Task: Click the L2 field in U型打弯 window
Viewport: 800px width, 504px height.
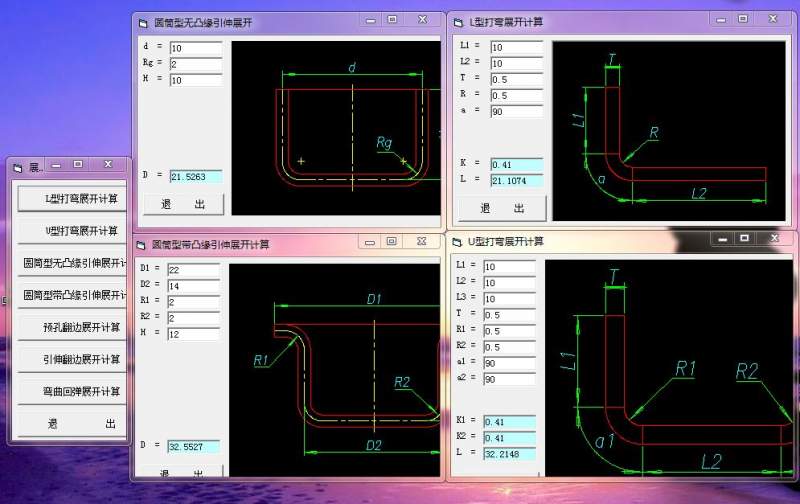Action: pos(509,283)
